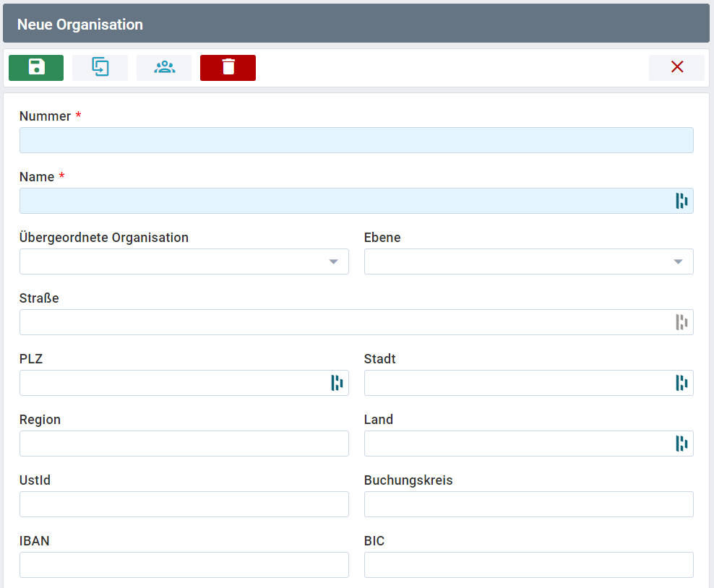Close the form with red X

point(676,68)
